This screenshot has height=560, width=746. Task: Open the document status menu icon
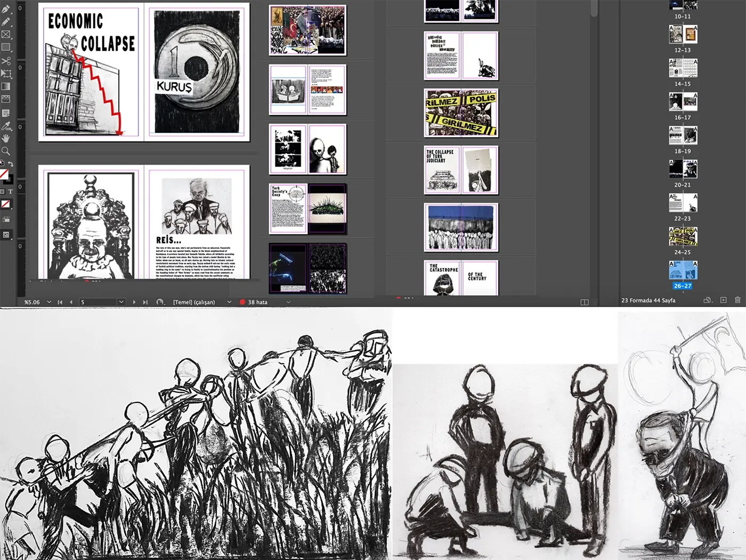click(x=159, y=302)
